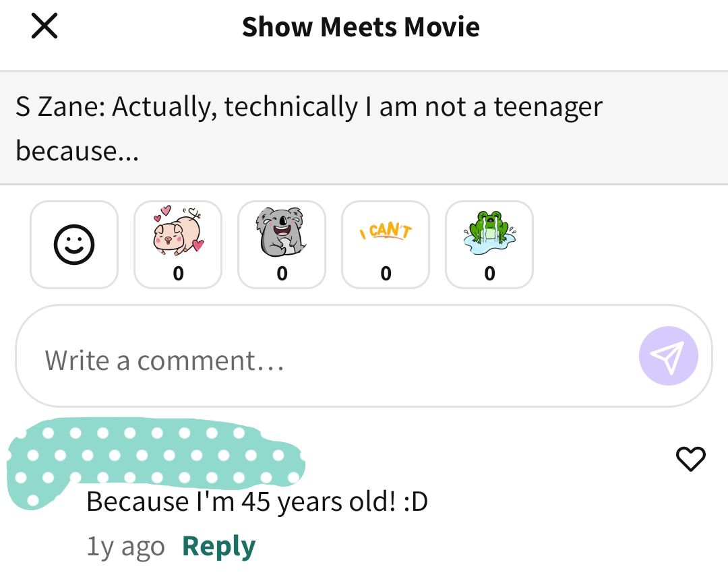The width and height of the screenshot is (728, 585).
Task: Send comment with the paper plane button
Action: tap(668, 356)
